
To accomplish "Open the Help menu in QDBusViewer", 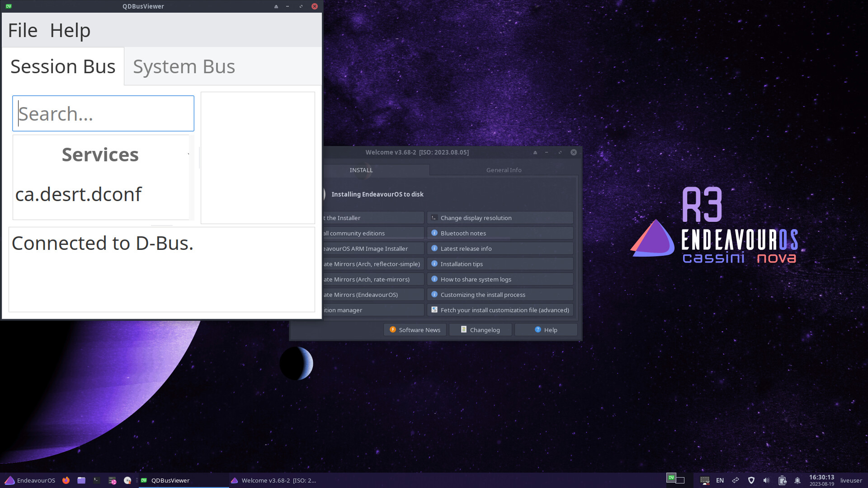I will pos(70,31).
